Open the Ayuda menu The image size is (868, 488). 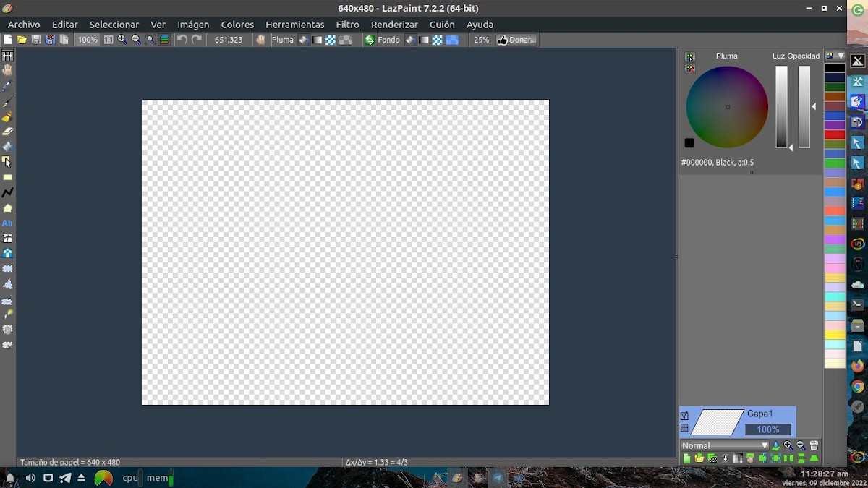480,25
